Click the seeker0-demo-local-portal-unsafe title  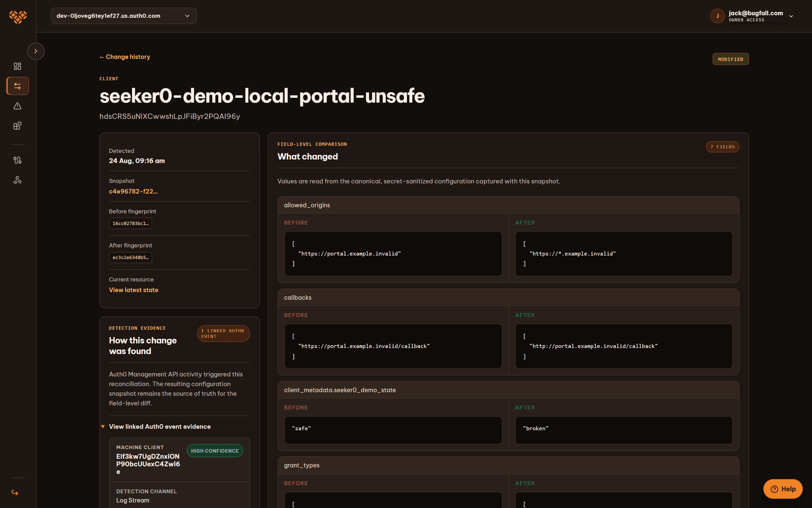(x=262, y=96)
